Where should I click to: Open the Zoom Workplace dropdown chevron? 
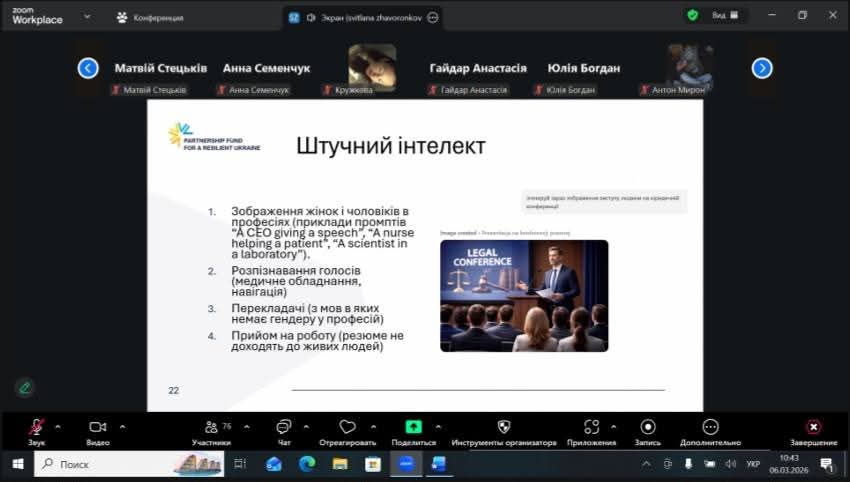pos(87,16)
